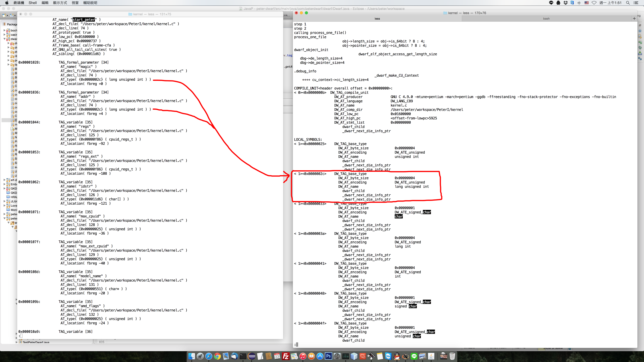This screenshot has width=644, height=362.
Task: Focus the less prompt in left terminal
Action: (x=21, y=336)
